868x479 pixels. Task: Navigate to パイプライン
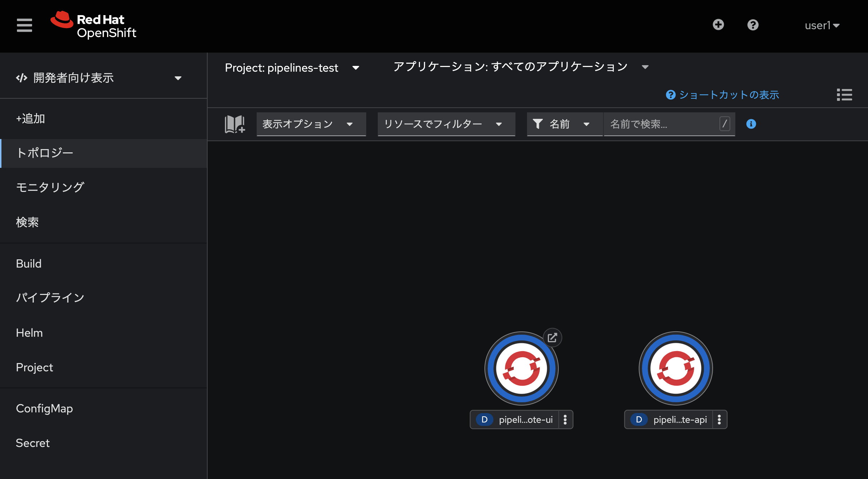(x=103, y=297)
